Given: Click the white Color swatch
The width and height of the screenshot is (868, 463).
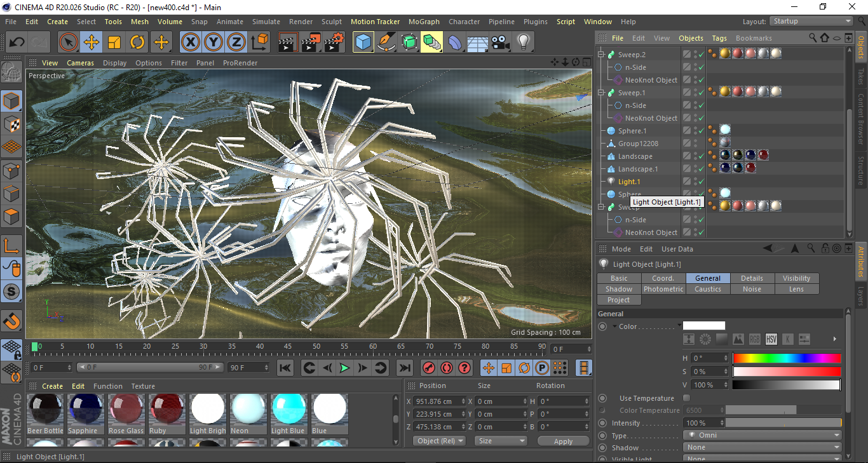Looking at the screenshot, I should [704, 326].
